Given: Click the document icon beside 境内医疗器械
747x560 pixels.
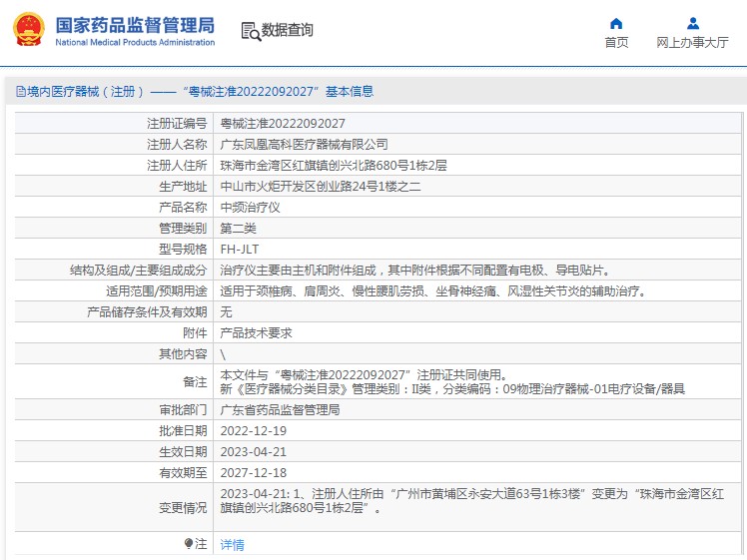Looking at the screenshot, I should pyautogui.click(x=21, y=91).
